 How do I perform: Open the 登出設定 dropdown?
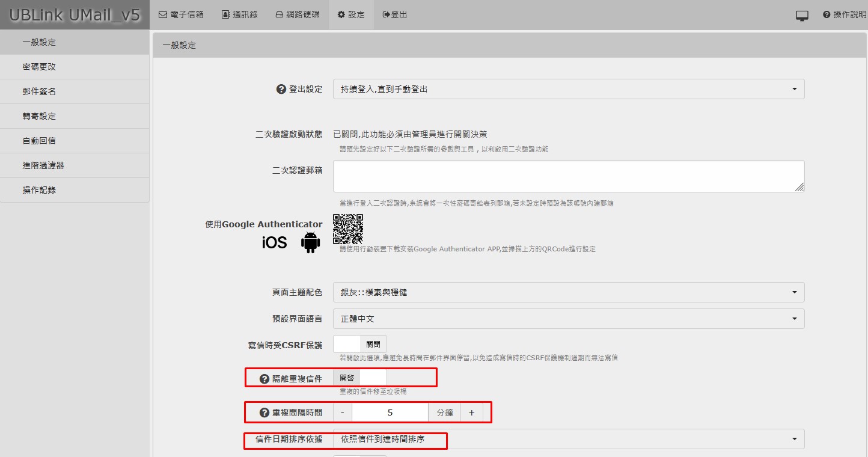click(568, 89)
